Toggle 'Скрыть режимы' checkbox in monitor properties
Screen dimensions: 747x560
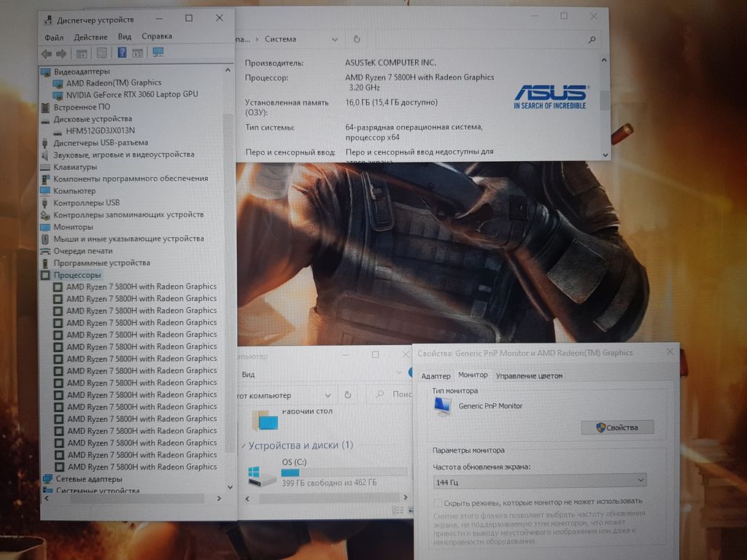pyautogui.click(x=438, y=503)
